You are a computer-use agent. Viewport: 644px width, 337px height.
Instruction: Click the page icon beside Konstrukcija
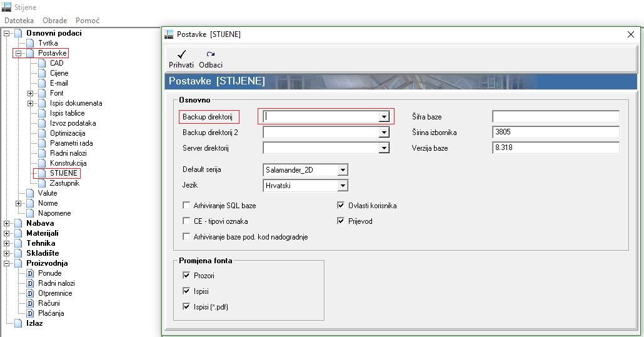pos(42,163)
